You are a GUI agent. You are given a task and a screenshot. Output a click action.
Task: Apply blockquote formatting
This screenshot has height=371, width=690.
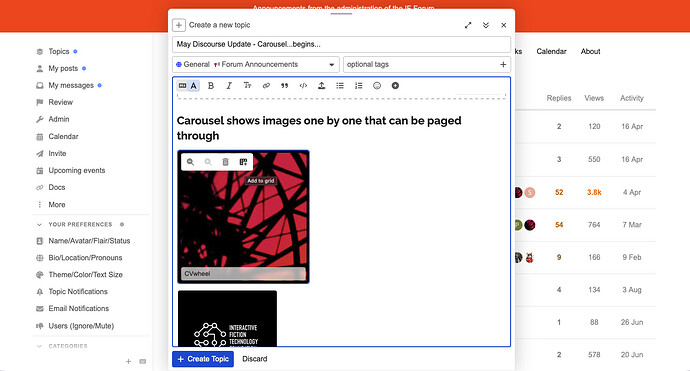coord(285,86)
